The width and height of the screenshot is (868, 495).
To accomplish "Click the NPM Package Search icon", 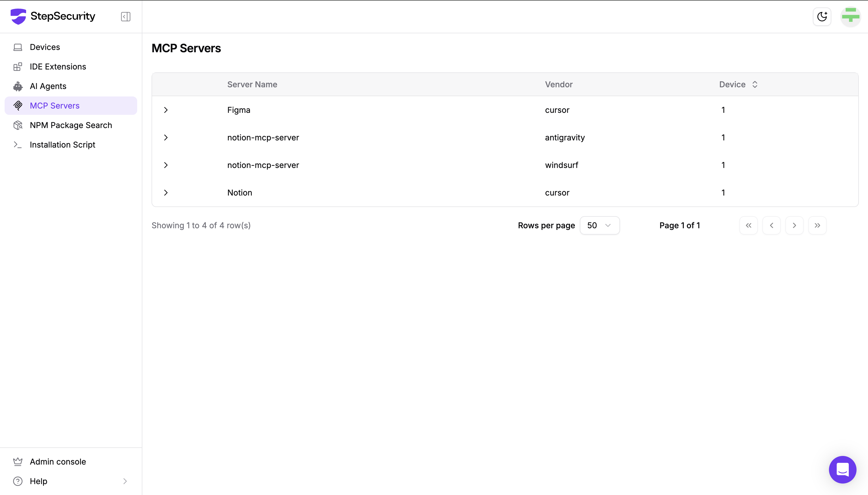I will pyautogui.click(x=18, y=125).
